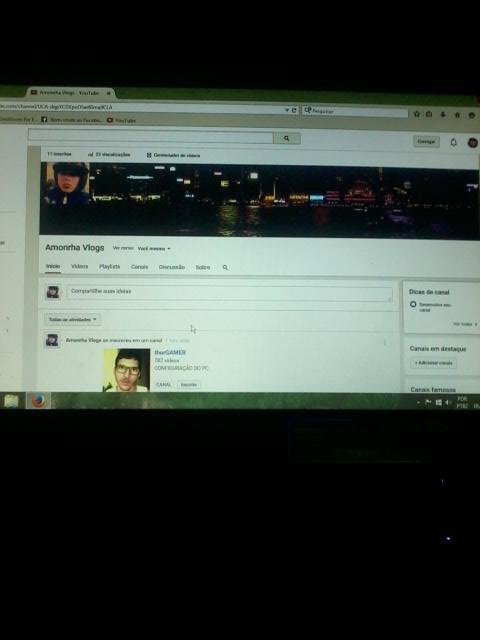Open the YouTube bookmark in bookmarks bar

121,120
